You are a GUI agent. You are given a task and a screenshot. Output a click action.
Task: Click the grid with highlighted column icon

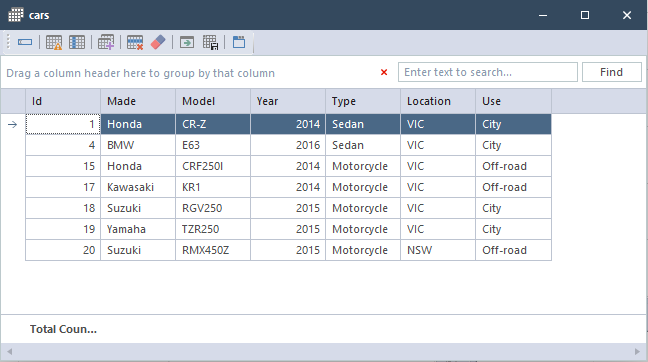click(x=77, y=42)
